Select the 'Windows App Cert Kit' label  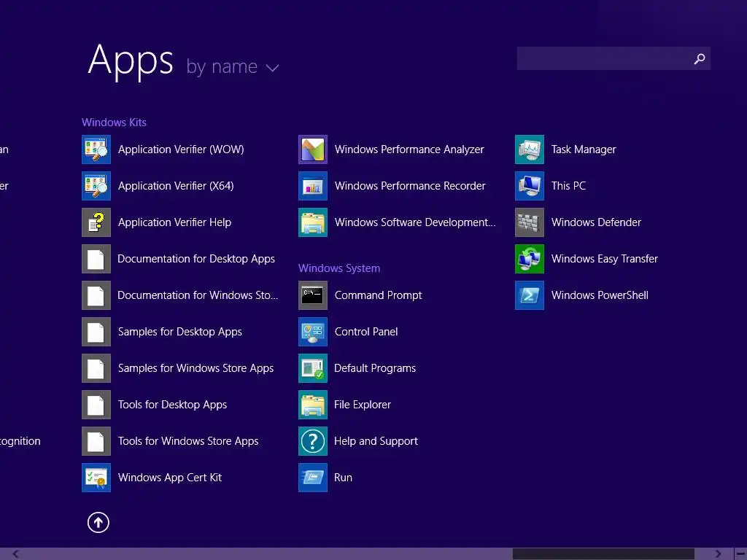click(169, 478)
